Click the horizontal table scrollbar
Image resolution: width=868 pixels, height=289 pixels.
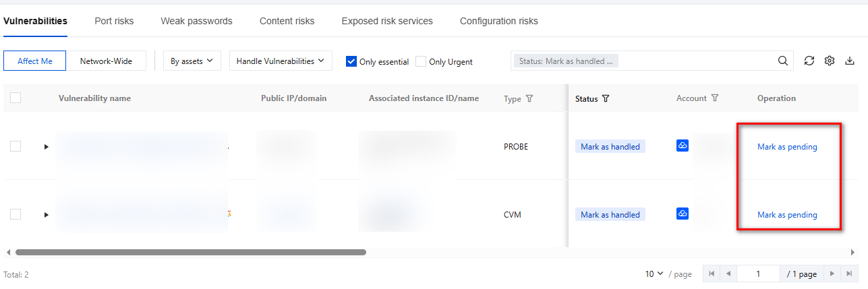[190, 253]
